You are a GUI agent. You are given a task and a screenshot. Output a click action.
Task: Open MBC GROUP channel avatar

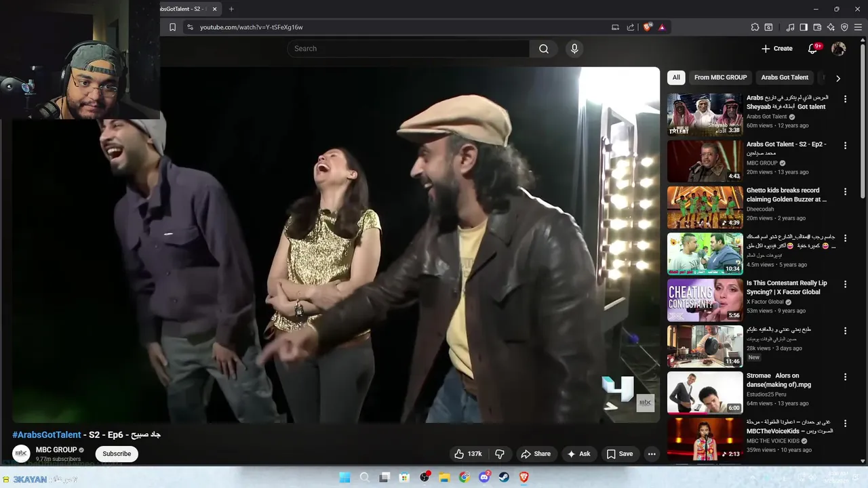(22, 453)
